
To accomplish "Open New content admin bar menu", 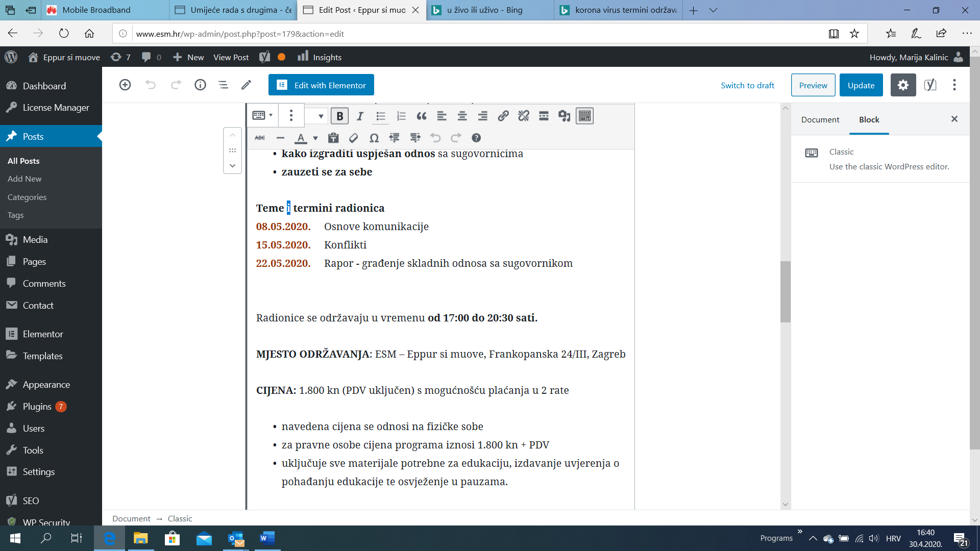I will point(188,57).
